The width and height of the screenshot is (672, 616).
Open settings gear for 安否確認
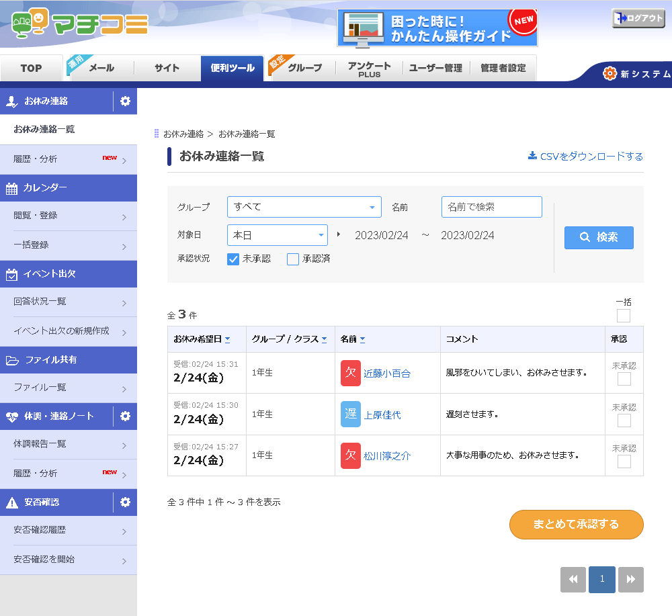(x=125, y=502)
